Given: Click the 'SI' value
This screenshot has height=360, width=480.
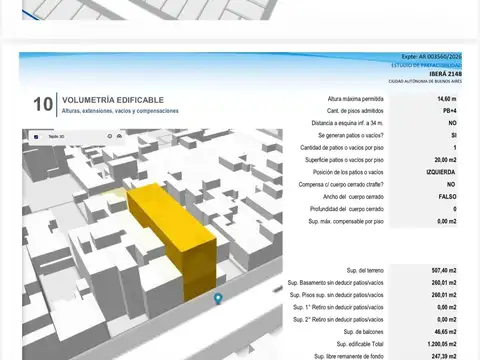Looking at the screenshot, I should click(x=453, y=135).
